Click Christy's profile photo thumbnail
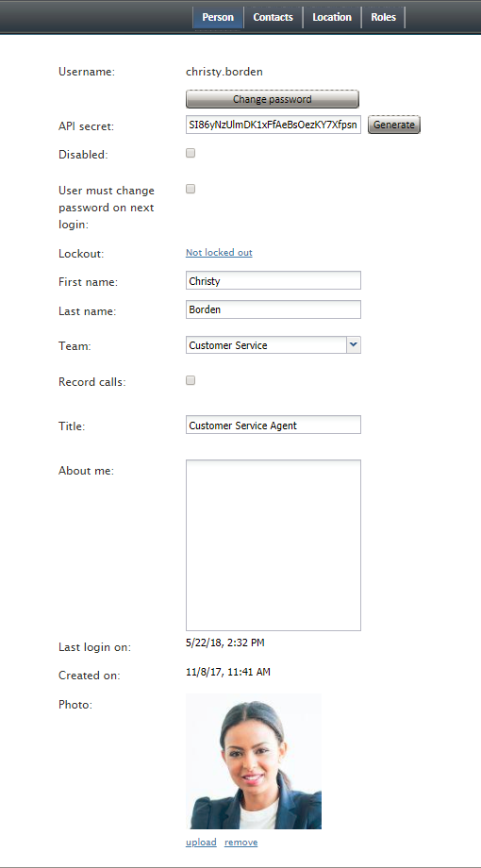481x868 pixels. coord(254,761)
